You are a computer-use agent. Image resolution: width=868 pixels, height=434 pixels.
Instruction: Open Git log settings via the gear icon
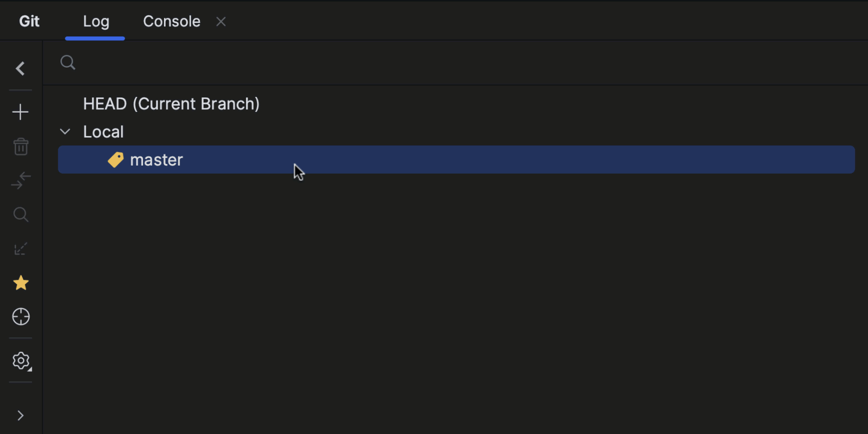(20, 361)
